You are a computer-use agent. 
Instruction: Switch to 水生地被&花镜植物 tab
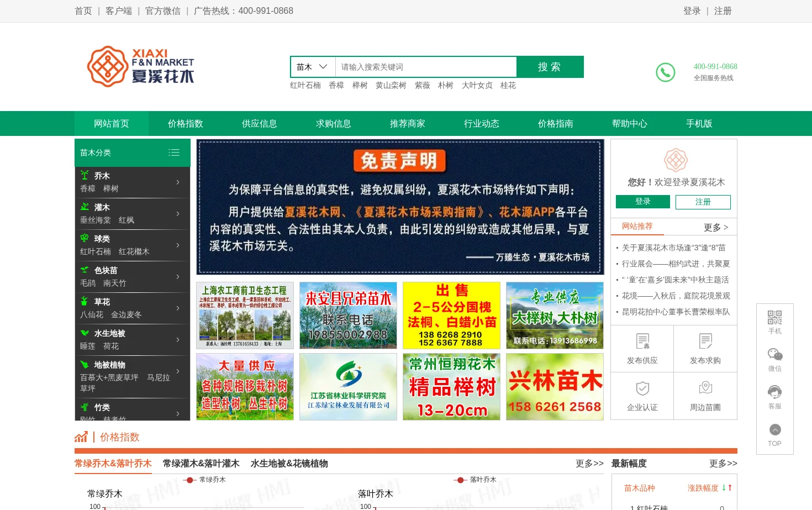289,463
